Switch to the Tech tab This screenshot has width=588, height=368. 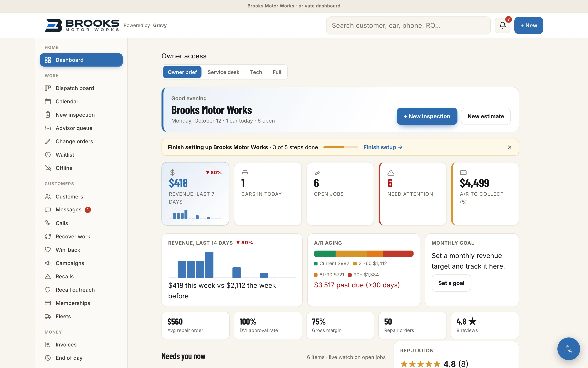click(x=256, y=72)
